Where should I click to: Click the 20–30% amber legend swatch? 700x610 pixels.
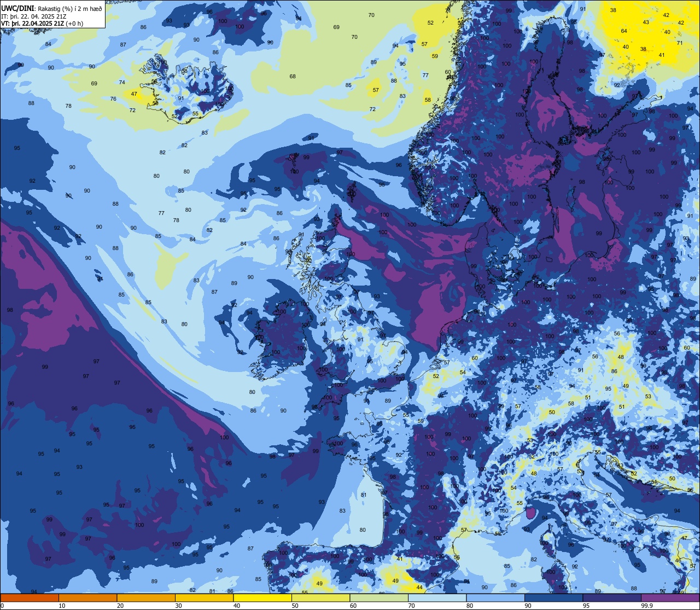click(146, 598)
